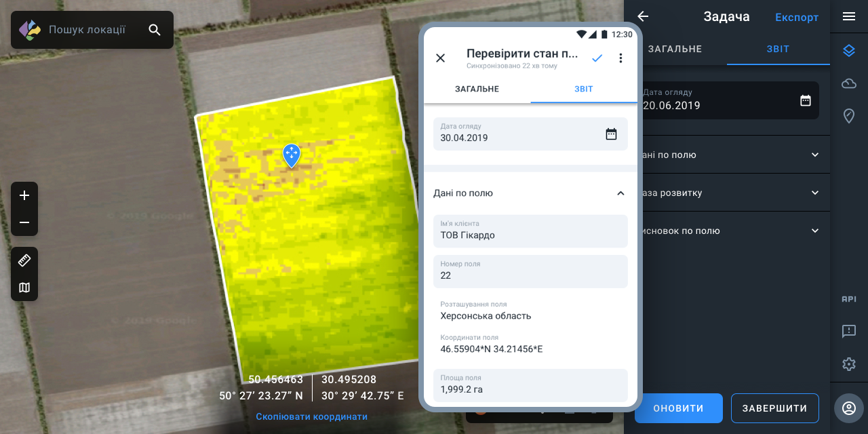The width and height of the screenshot is (868, 434).
Task: Select the ruler measurement tool
Action: [x=24, y=260]
